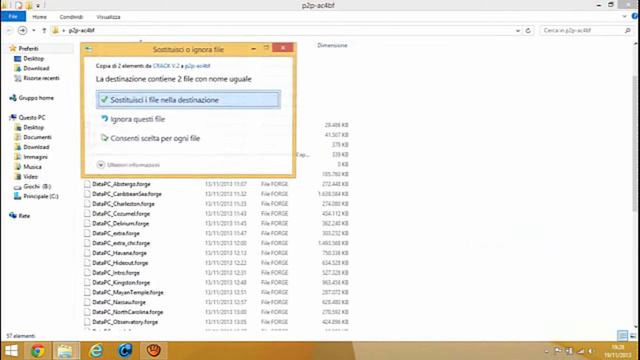
Task: Click the file list vertical scrollbar
Action: pos(635,143)
